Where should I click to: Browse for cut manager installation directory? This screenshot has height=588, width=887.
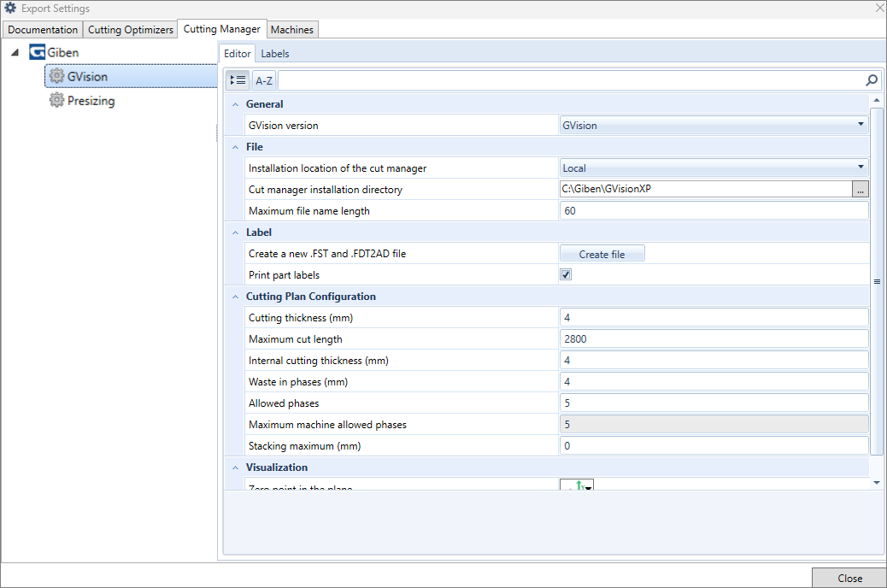pos(860,190)
